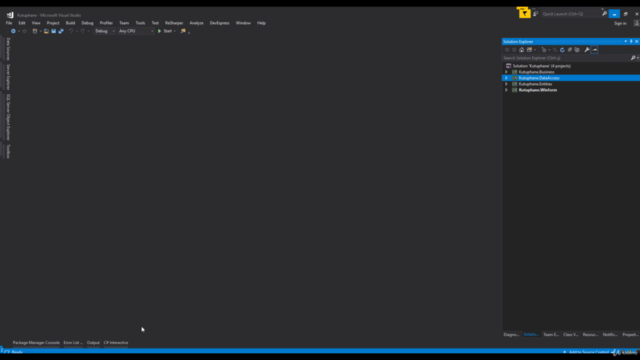
Task: Select the Kutuphane.Winform project row
Action: 571,90
